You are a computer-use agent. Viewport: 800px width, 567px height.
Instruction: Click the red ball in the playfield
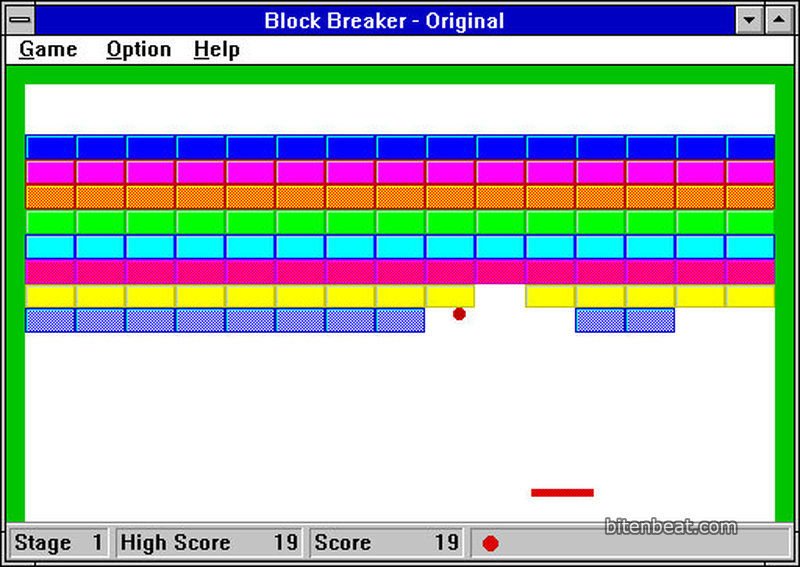459,314
